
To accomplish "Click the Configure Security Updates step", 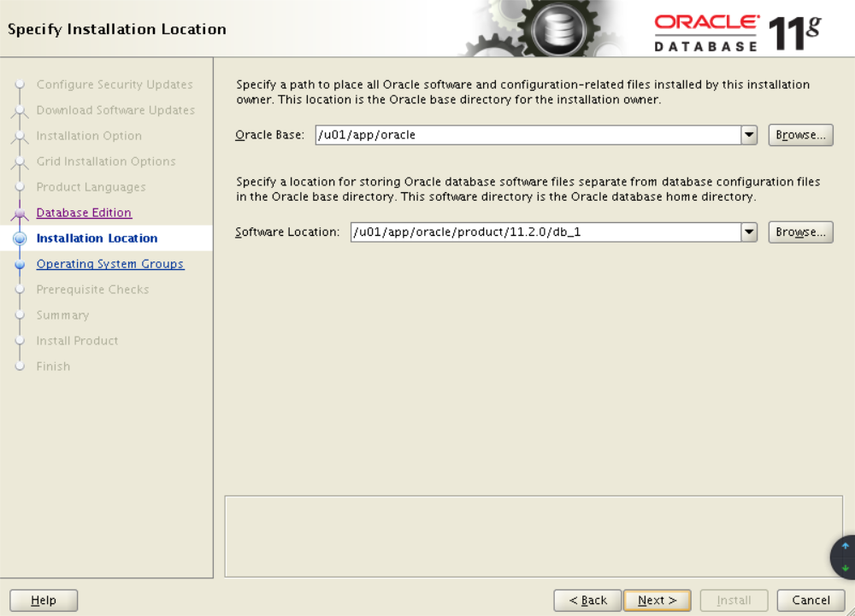I will pos(115,85).
